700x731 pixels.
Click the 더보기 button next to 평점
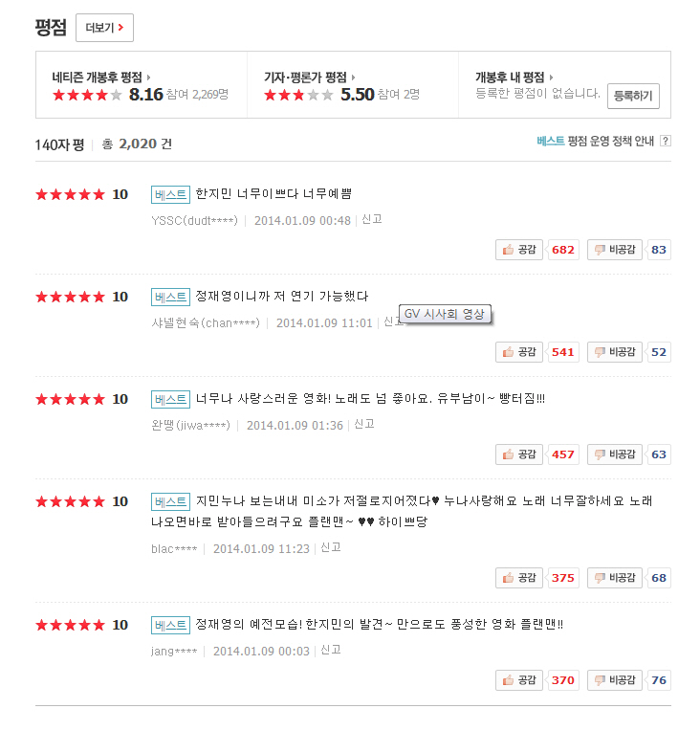(x=104, y=28)
